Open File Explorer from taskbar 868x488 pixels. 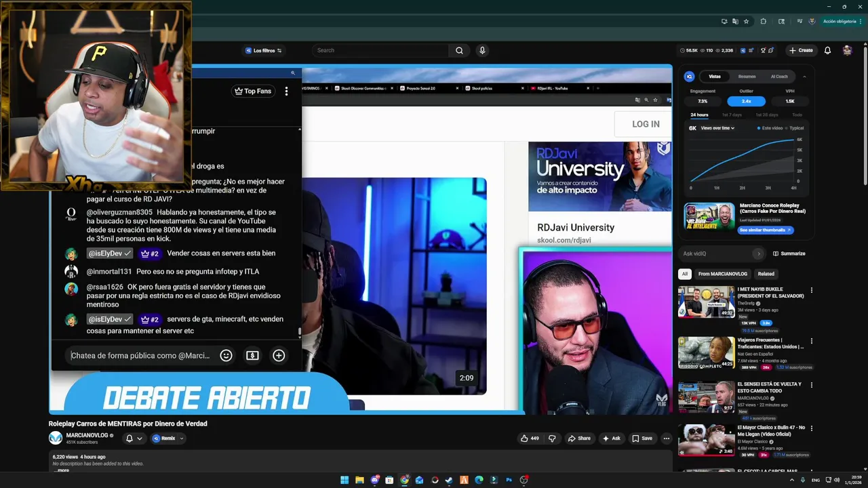click(x=359, y=480)
